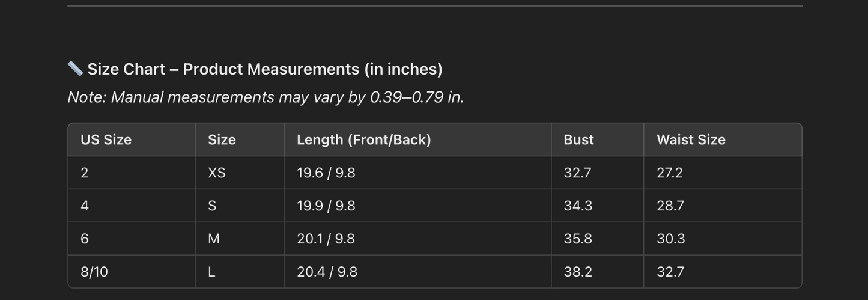
Task: Click the Size column header
Action: (240, 139)
